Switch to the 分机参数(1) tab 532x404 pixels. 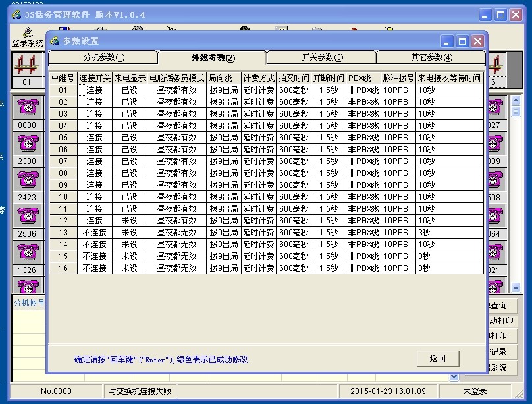pos(103,57)
